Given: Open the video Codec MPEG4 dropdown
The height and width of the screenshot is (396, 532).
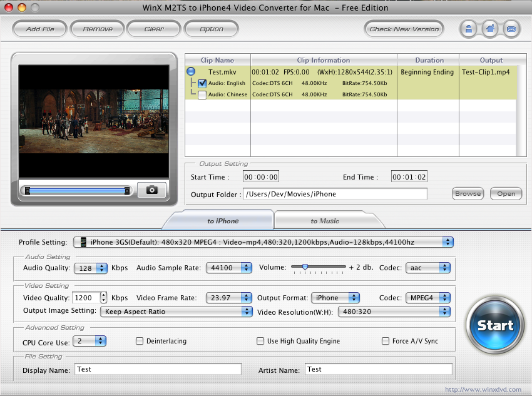Looking at the screenshot, I should click(428, 298).
